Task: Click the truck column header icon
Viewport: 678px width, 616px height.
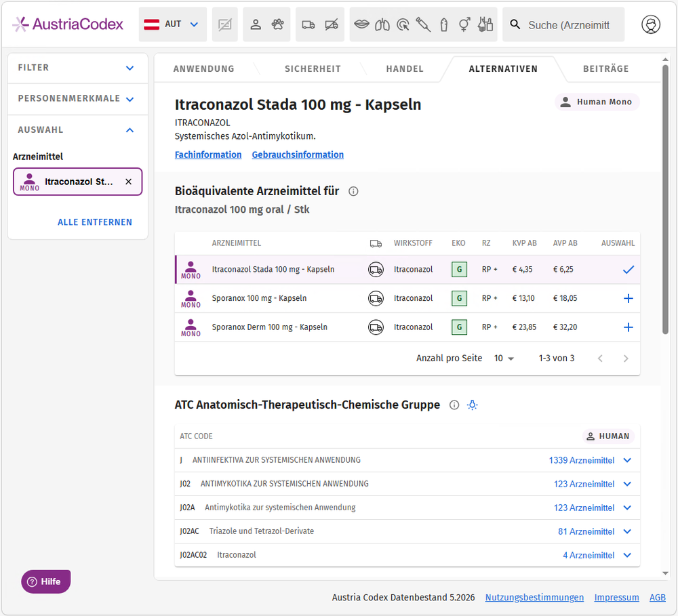Action: pyautogui.click(x=376, y=244)
